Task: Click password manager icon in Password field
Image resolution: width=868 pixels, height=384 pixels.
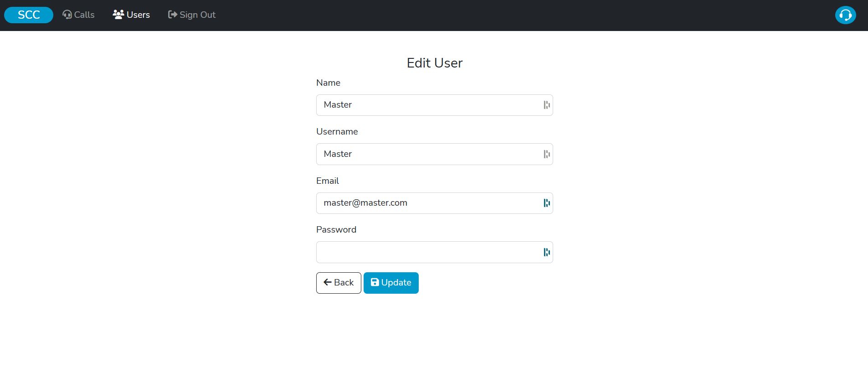Action: [546, 252]
